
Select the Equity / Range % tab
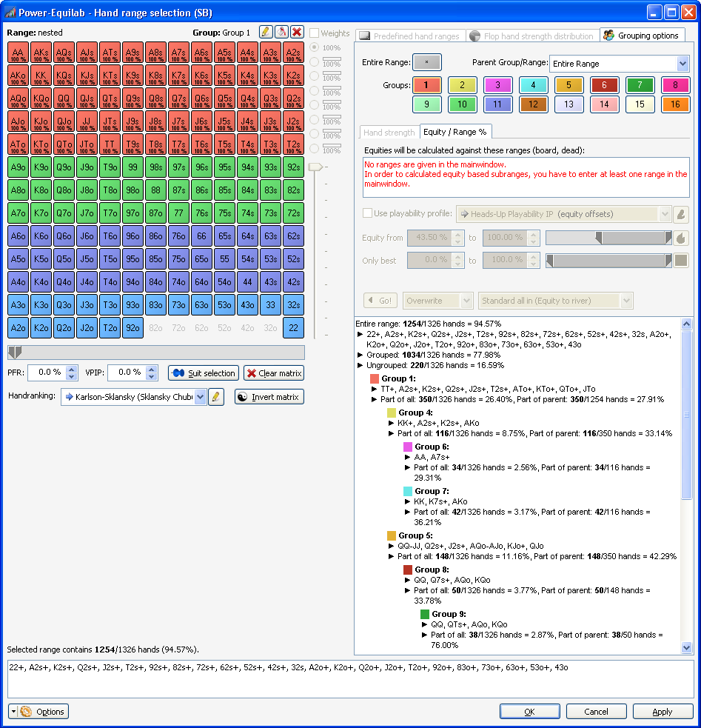[455, 132]
